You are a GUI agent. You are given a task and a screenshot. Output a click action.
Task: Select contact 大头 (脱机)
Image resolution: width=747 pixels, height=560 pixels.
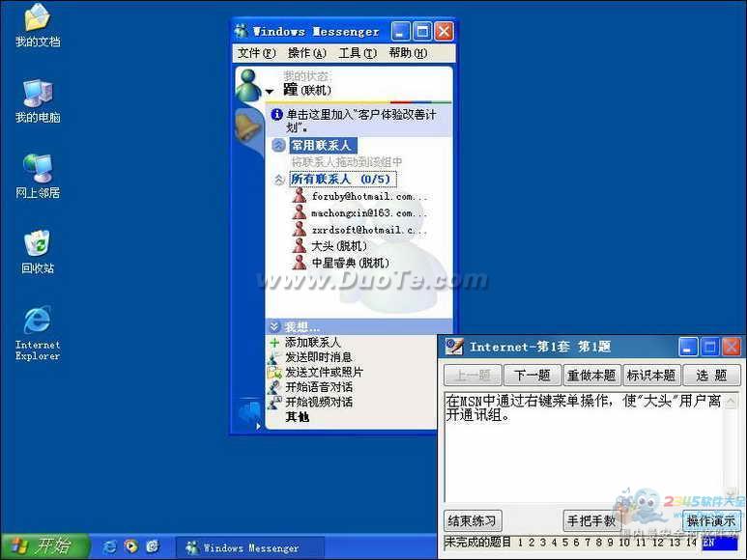(x=339, y=246)
